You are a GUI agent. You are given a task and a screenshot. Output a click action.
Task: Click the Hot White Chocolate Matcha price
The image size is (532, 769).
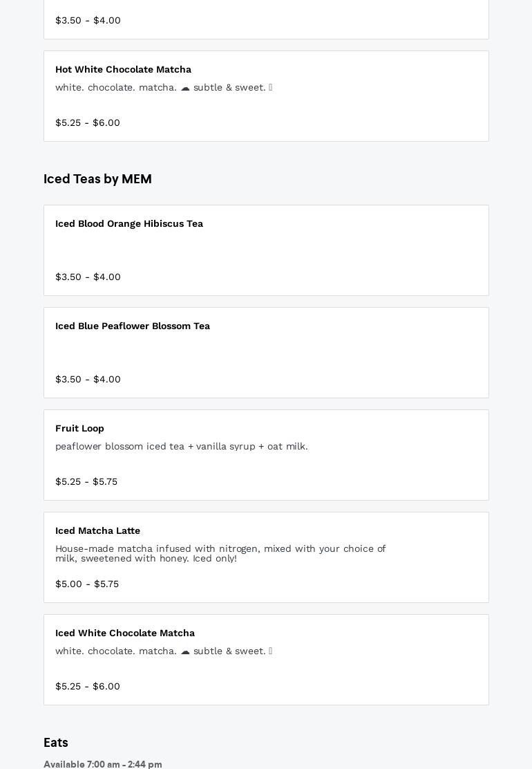(88, 123)
